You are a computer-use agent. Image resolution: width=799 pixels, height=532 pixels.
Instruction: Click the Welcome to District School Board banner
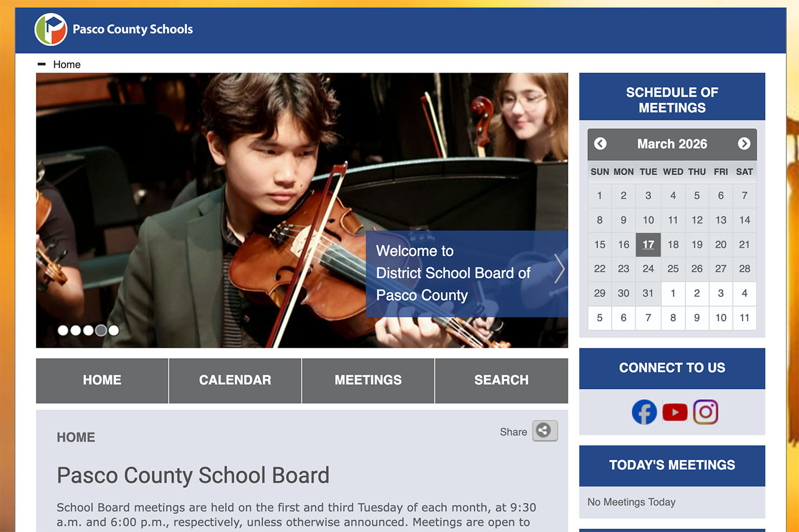(x=454, y=273)
